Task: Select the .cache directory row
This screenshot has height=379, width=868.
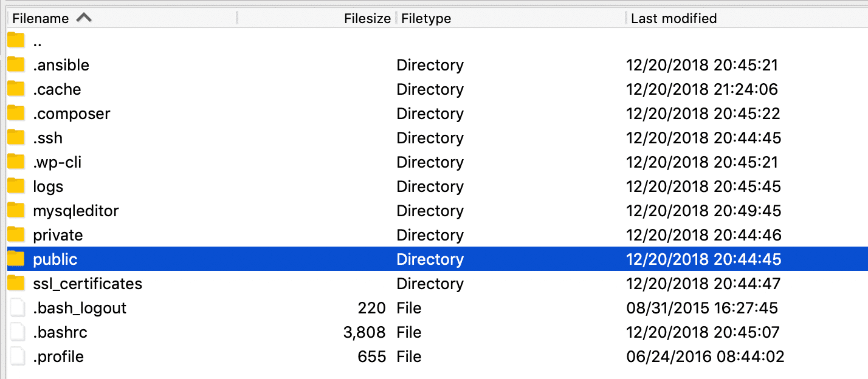Action: pyautogui.click(x=182, y=89)
